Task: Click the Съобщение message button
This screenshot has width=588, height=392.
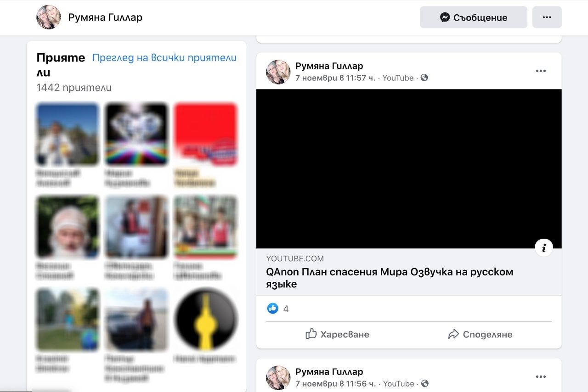Action: click(474, 17)
